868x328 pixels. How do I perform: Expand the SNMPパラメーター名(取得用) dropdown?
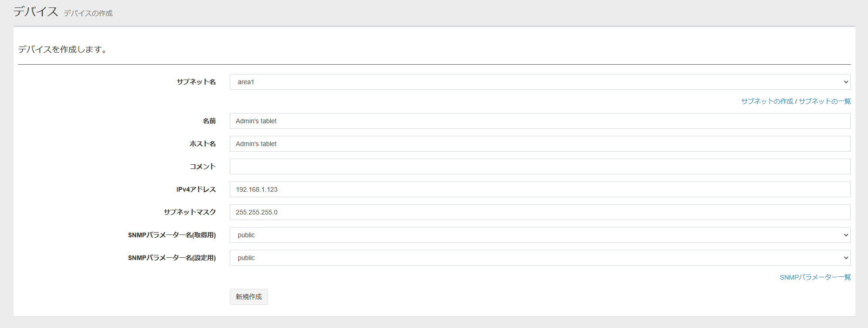click(540, 235)
